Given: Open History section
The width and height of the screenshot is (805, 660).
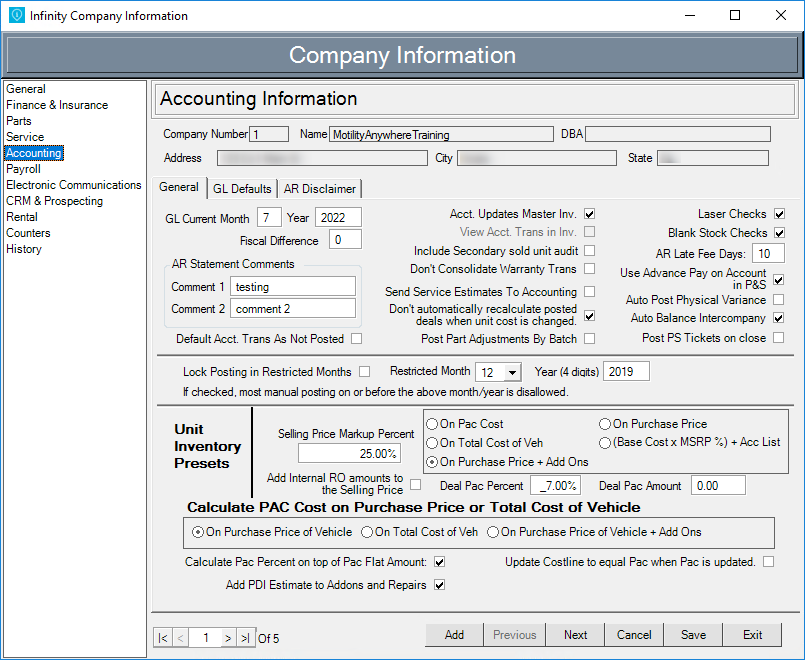Looking at the screenshot, I should pyautogui.click(x=24, y=249).
